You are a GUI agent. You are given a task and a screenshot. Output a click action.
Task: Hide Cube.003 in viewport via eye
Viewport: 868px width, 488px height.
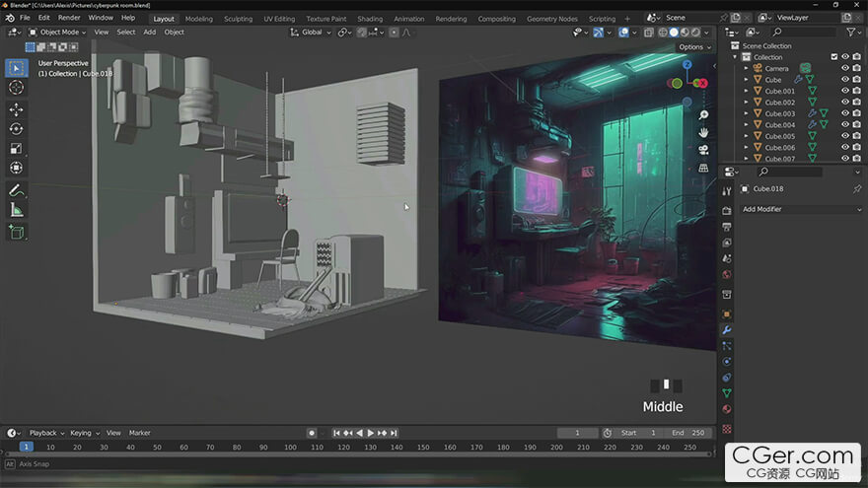pyautogui.click(x=844, y=112)
